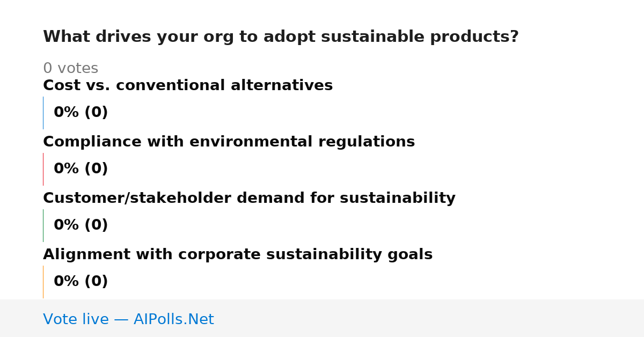This screenshot has height=337, width=644.
Task: Click the 'conventional alternatives' label text
Action: pyautogui.click(x=224, y=85)
